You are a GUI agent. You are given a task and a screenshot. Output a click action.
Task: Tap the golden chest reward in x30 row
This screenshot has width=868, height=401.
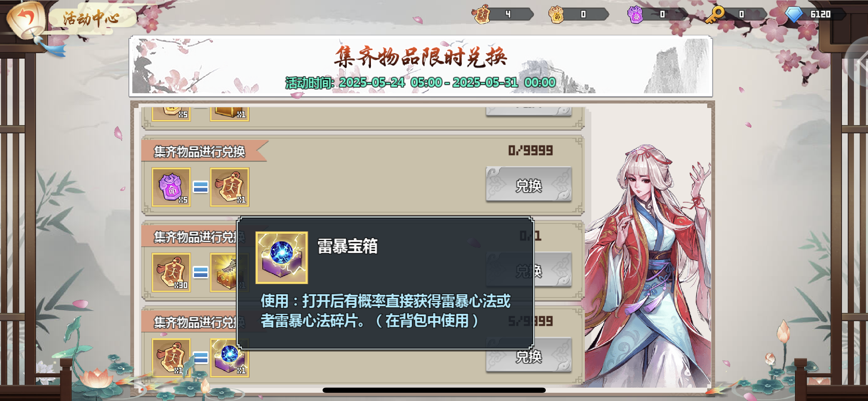point(224,272)
